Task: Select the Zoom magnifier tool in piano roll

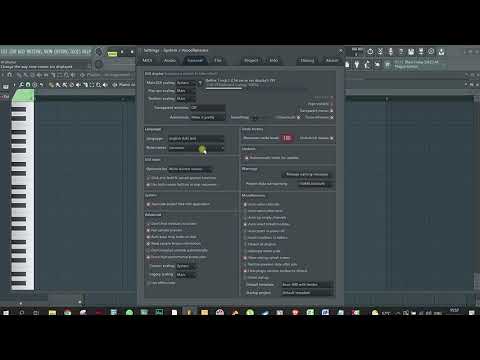Action: [x=99, y=85]
